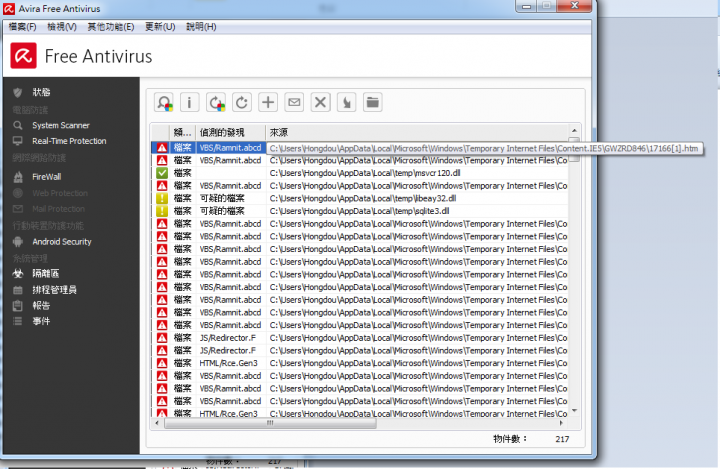This screenshot has height=469, width=720.
Task: Add a file using the plus icon
Action: tap(268, 102)
